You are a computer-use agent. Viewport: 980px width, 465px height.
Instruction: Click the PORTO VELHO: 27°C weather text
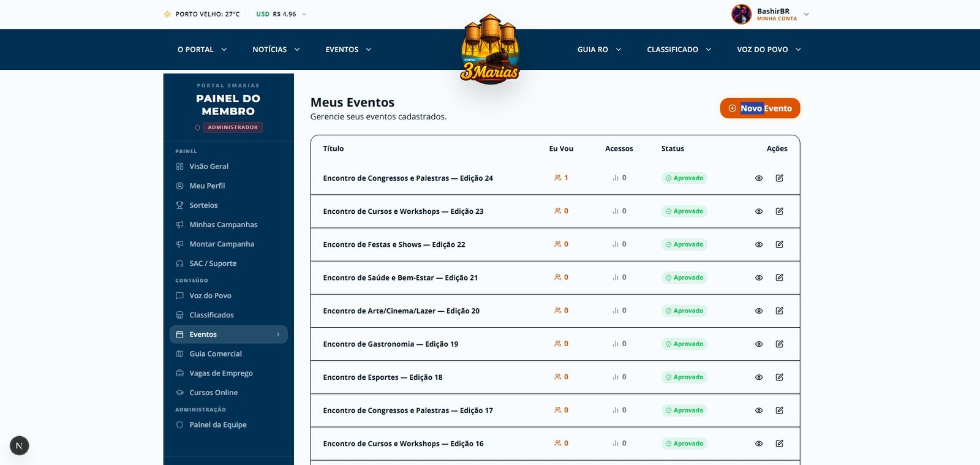[208, 14]
